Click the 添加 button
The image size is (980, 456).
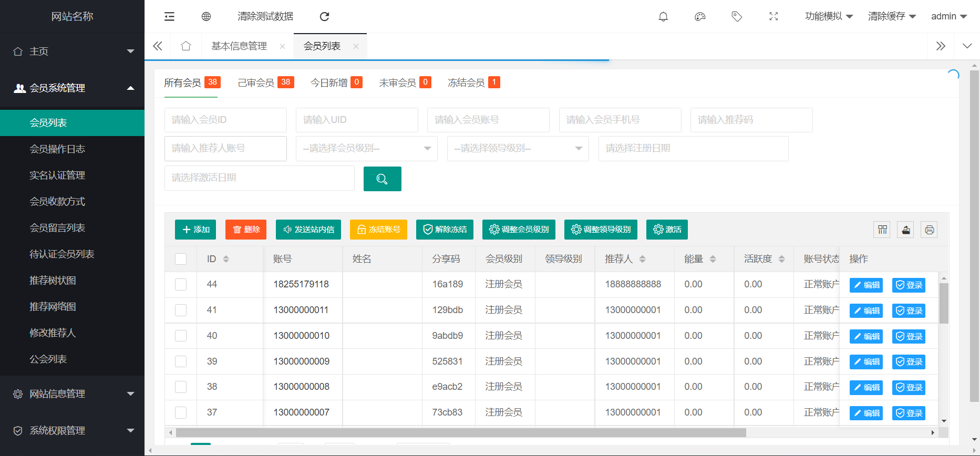pyautogui.click(x=195, y=230)
